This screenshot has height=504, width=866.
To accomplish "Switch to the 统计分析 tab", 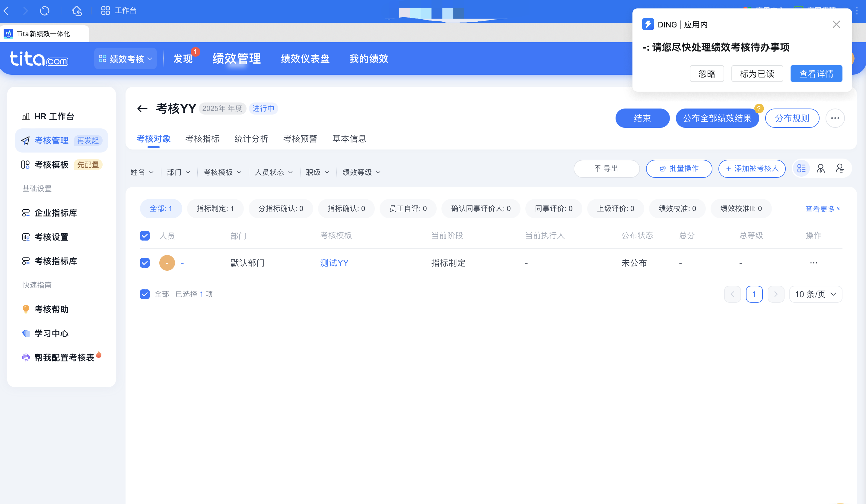I will coord(251,139).
